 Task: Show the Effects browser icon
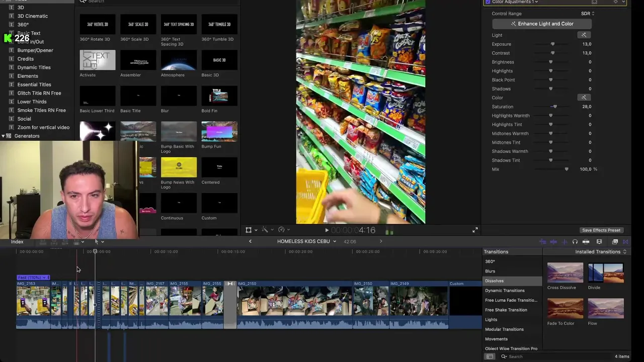(615, 242)
